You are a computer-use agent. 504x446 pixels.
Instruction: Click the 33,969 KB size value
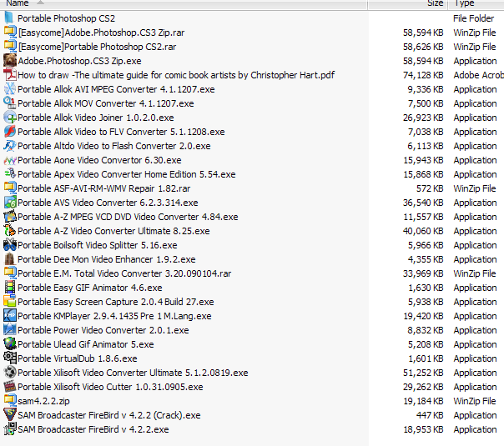click(x=423, y=273)
